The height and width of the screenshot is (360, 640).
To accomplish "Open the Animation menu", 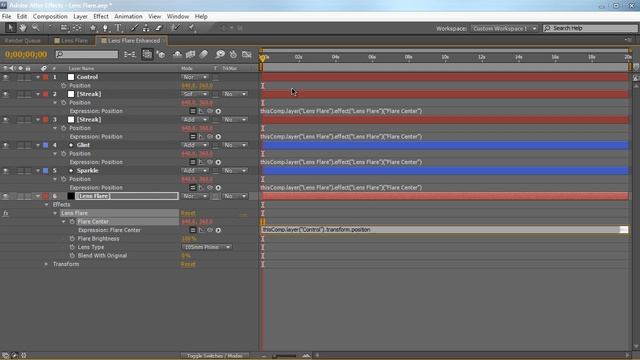I will [128, 16].
